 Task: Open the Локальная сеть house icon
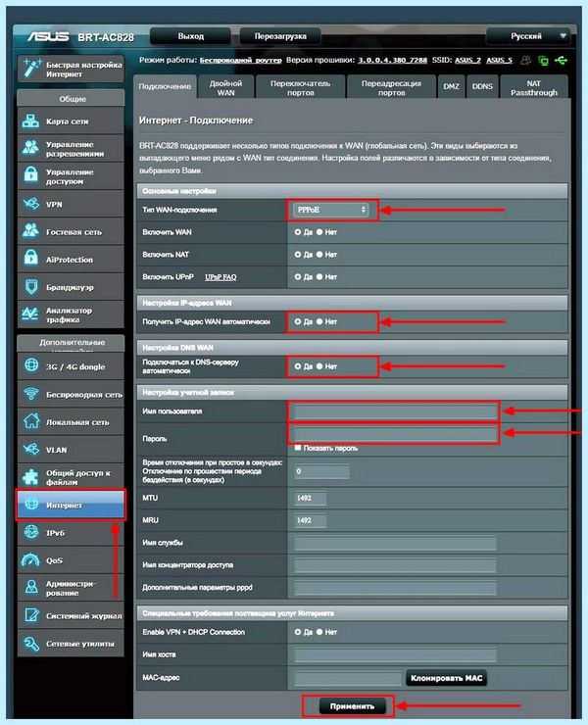(x=31, y=421)
